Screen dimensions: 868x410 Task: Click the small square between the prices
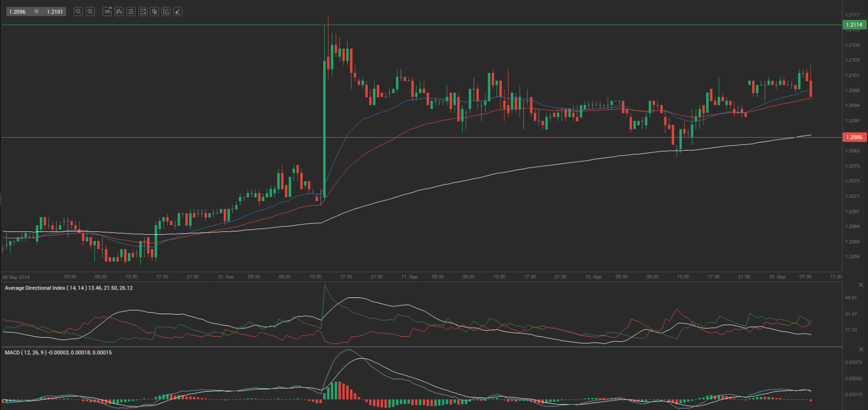tap(36, 12)
